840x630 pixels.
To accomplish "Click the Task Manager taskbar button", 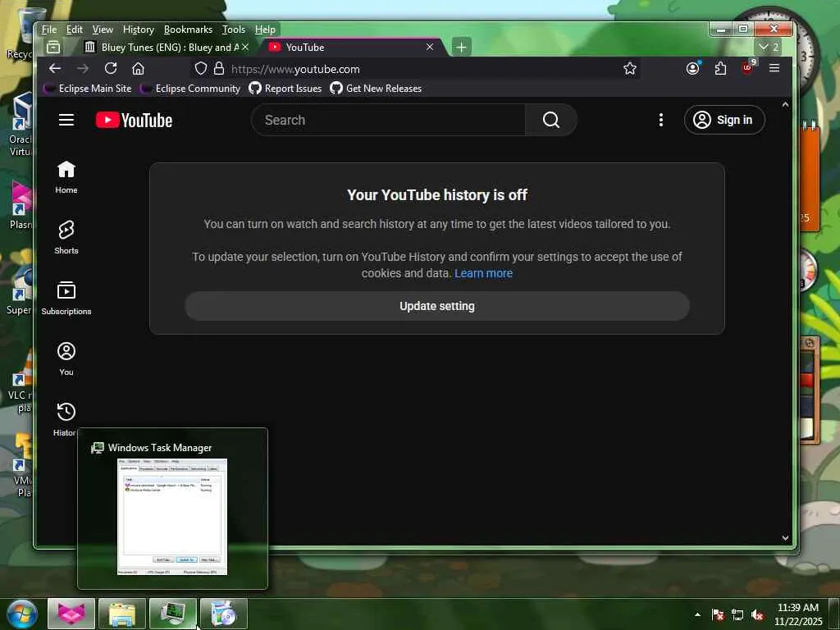I will pos(173,614).
